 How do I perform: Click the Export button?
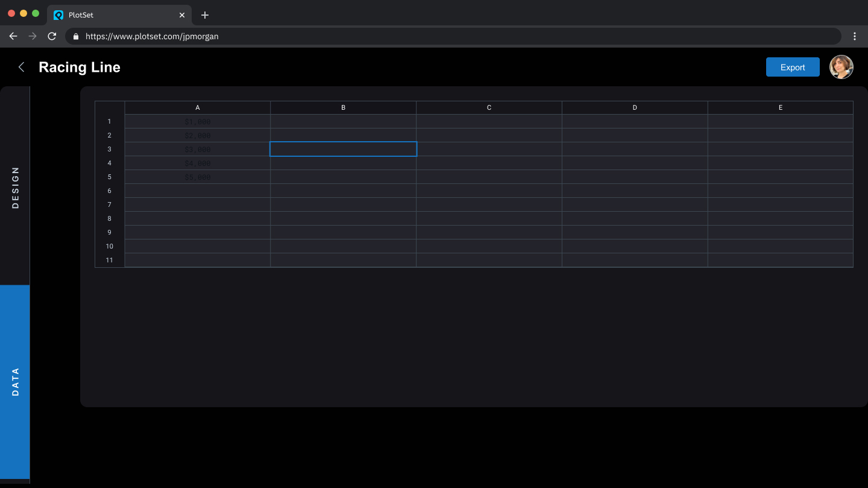click(x=793, y=67)
